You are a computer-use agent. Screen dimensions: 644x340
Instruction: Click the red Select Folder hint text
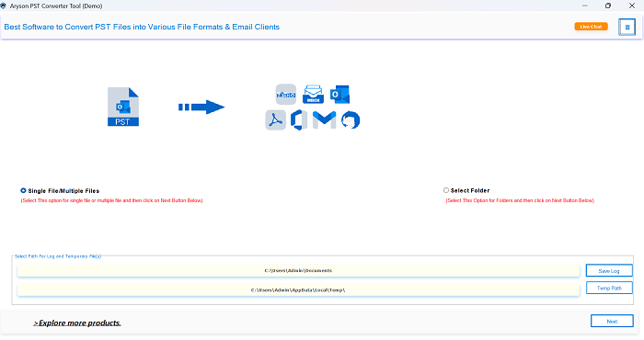coord(521,200)
